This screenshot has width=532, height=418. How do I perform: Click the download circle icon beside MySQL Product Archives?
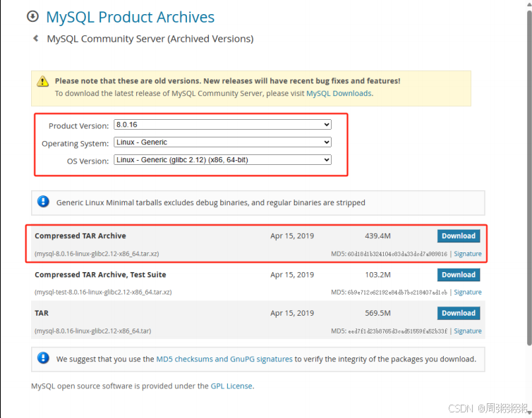coord(32,16)
